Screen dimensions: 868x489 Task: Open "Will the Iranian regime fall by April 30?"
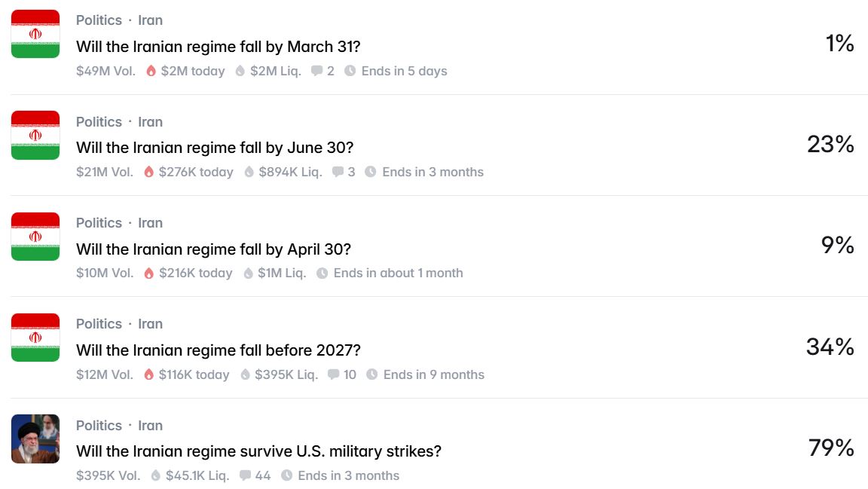pos(213,249)
